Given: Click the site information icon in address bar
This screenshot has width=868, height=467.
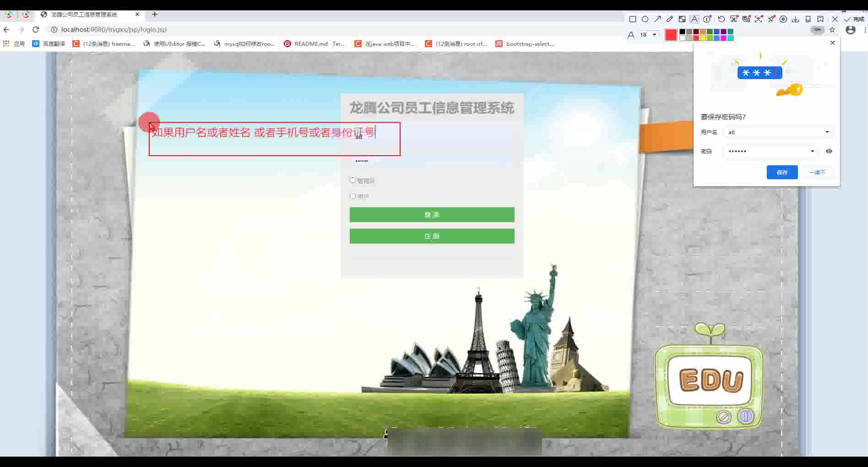Looking at the screenshot, I should pyautogui.click(x=54, y=30).
